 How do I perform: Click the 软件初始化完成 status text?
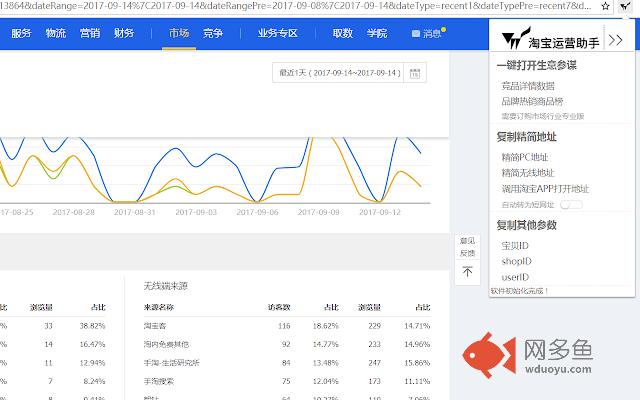pos(519,291)
